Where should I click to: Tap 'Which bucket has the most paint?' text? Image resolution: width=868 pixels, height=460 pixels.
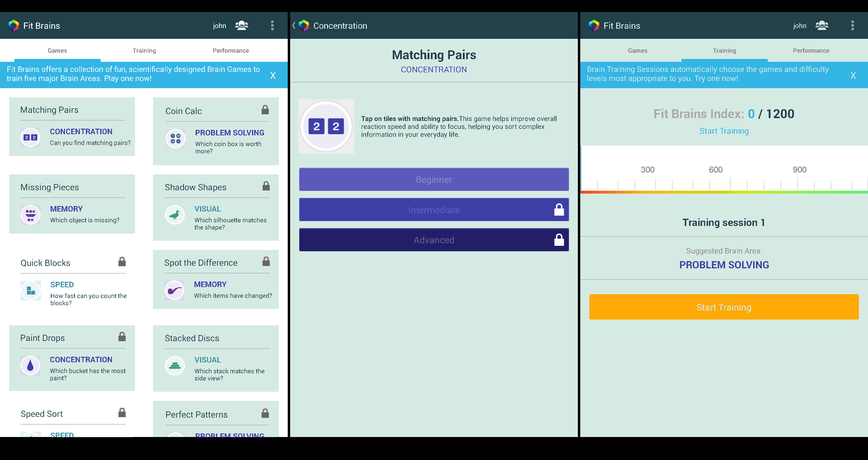pos(88,374)
